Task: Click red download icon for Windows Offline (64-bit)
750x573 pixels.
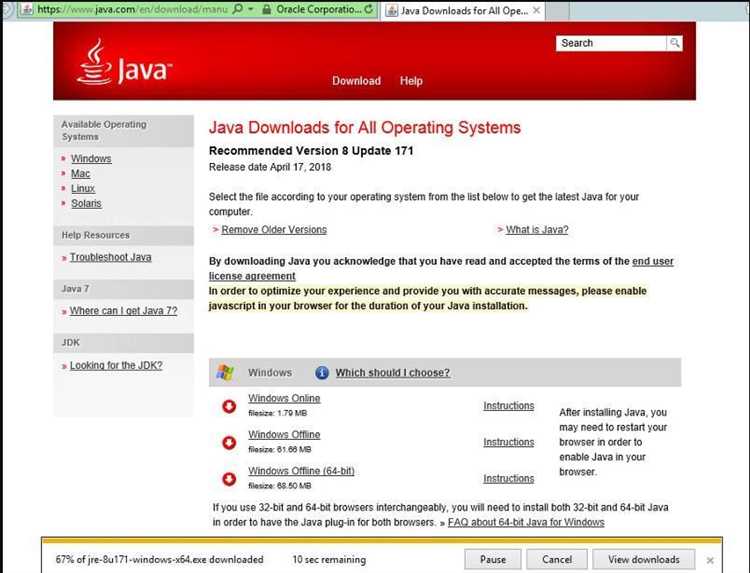Action: click(x=229, y=477)
